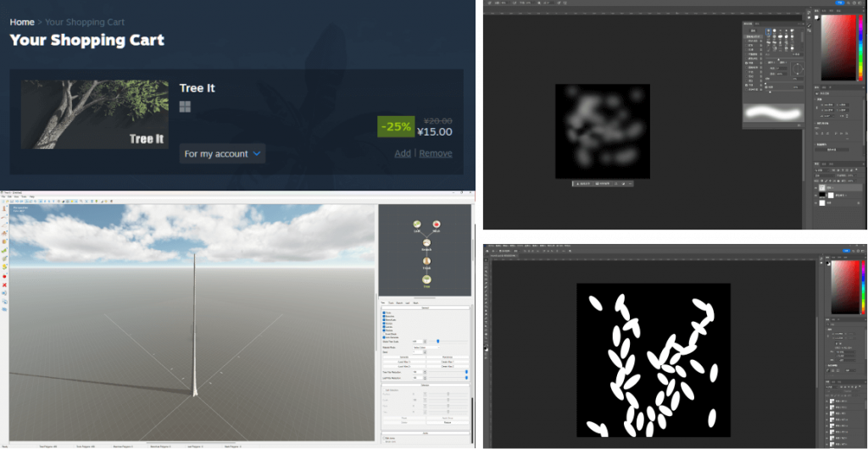Viewport: 868px width, 449px height.
Task: Open the For my account dropdown
Action: pos(223,153)
